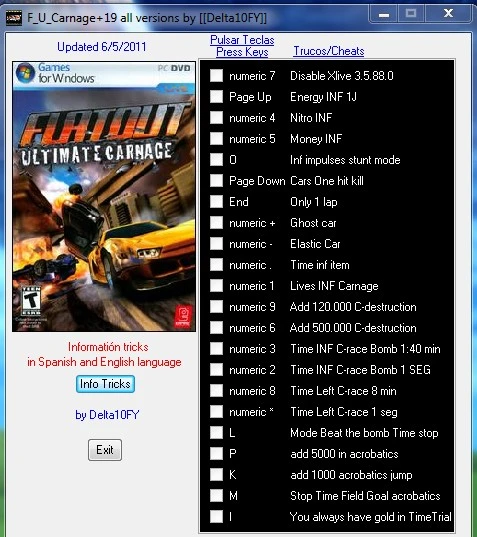Click the Trucos/Cheats link
477x537 pixels.
pyautogui.click(x=329, y=51)
